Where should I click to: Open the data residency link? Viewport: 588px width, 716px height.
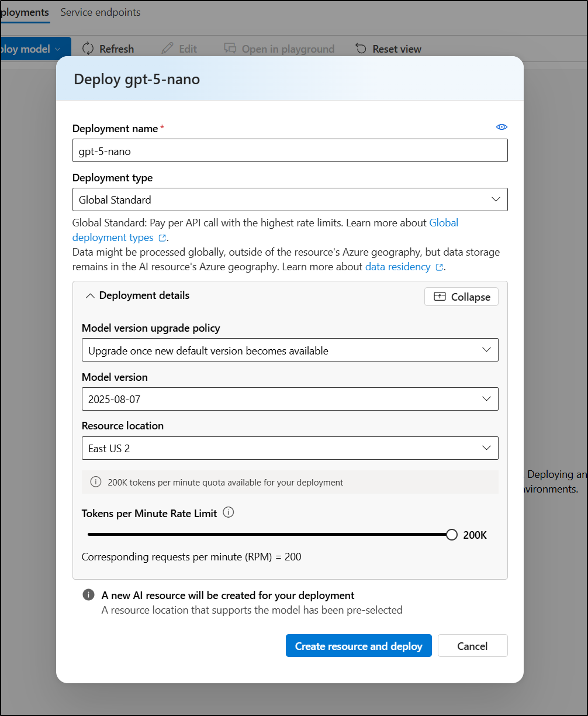click(x=397, y=267)
